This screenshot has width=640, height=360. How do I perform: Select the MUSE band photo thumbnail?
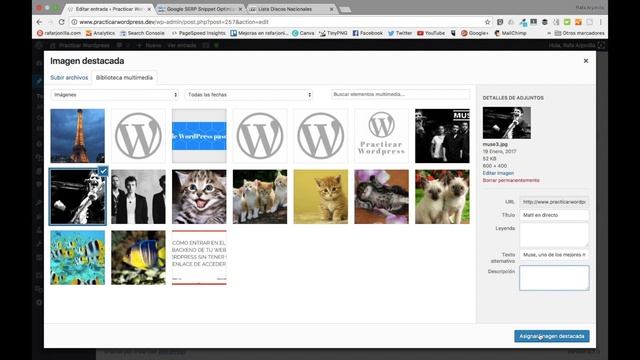[x=442, y=136]
